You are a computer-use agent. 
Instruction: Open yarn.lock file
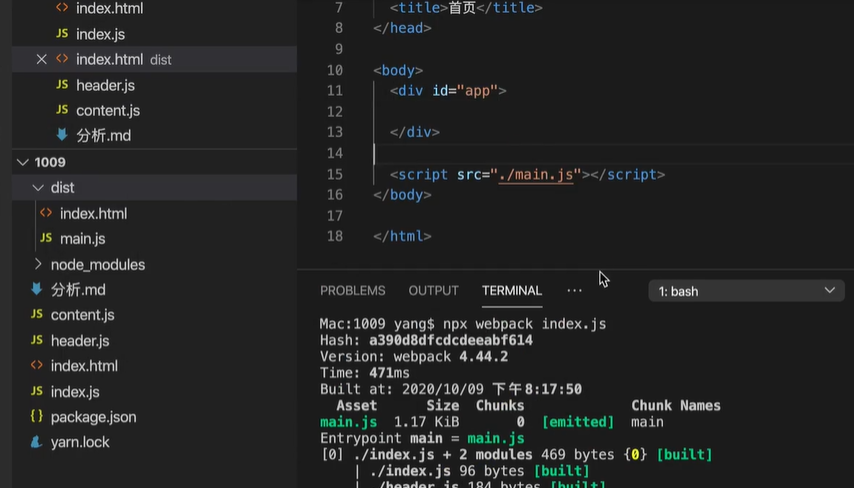coord(80,442)
